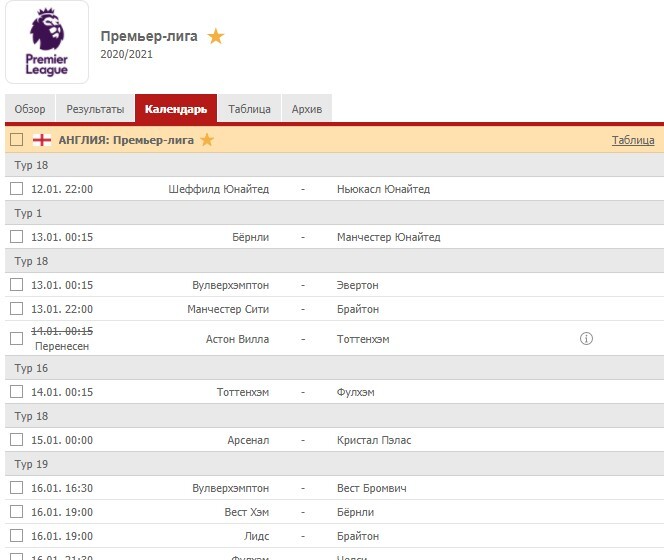
Task: Click the 12.01. 22:00 match time
Action: click(62, 189)
